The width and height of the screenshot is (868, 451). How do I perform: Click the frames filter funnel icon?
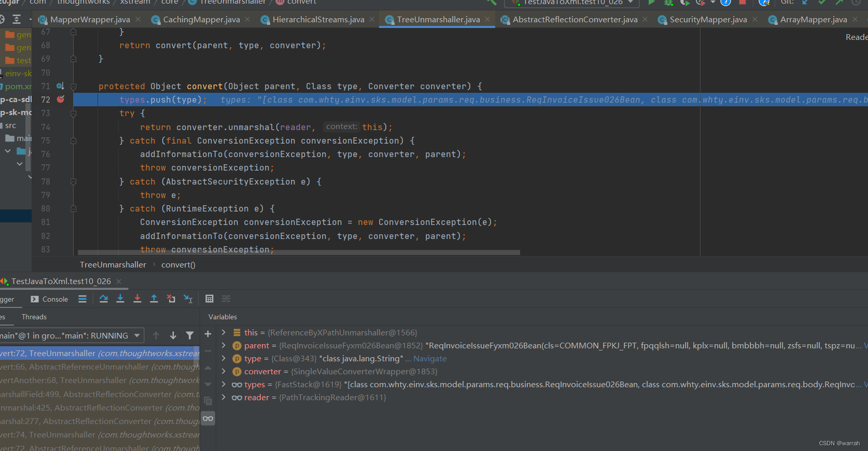click(x=190, y=335)
